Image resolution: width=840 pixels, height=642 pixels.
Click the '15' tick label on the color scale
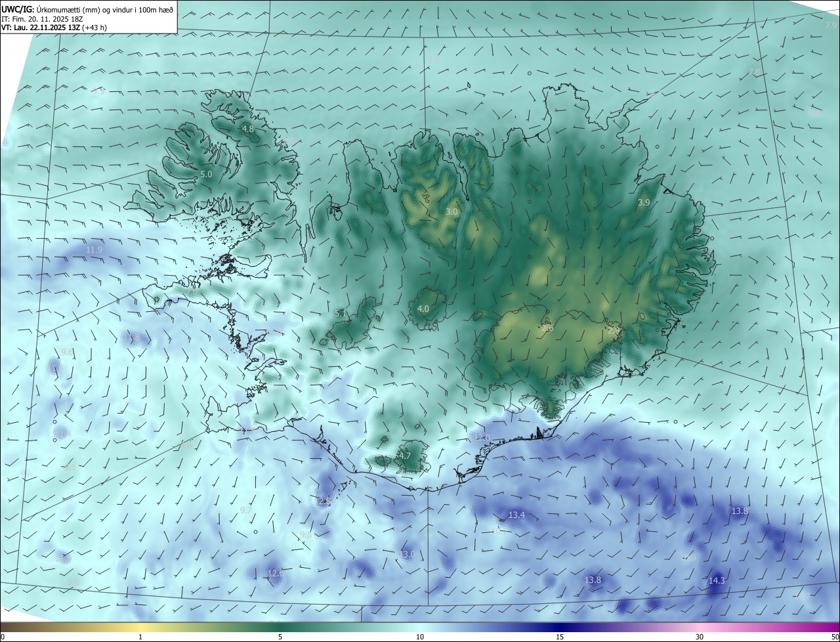559,637
